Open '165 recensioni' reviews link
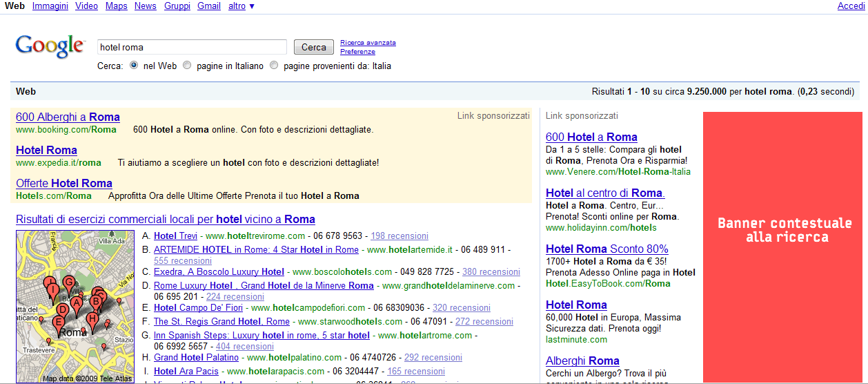 (416, 371)
